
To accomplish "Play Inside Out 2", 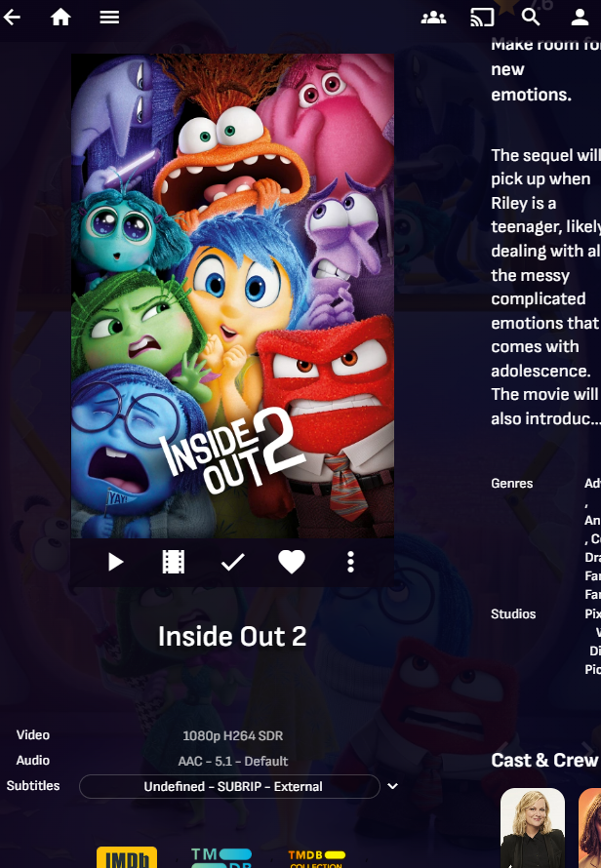I will [x=115, y=562].
